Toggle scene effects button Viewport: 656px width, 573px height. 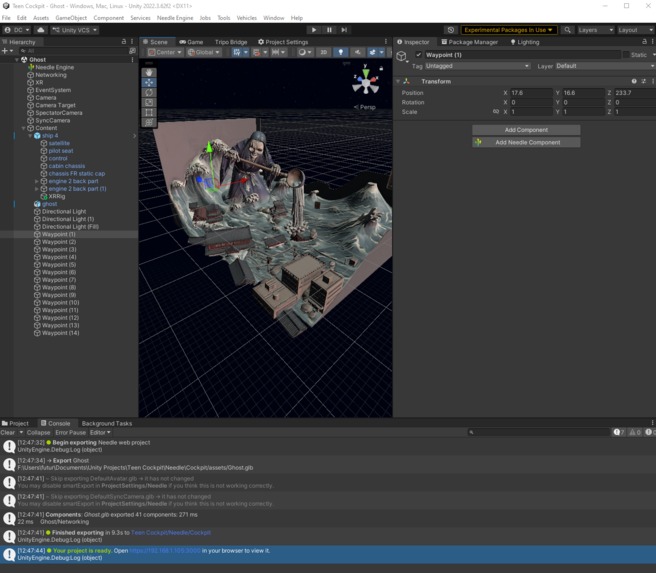tap(372, 52)
